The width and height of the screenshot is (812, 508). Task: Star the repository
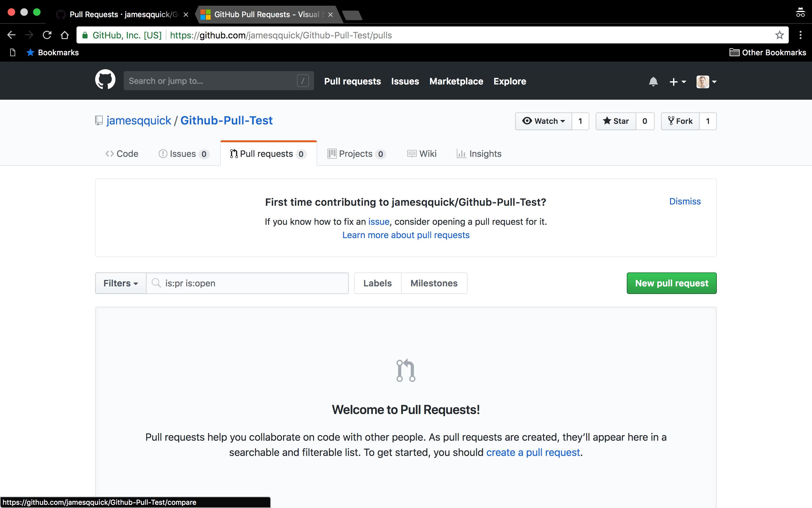pyautogui.click(x=616, y=121)
